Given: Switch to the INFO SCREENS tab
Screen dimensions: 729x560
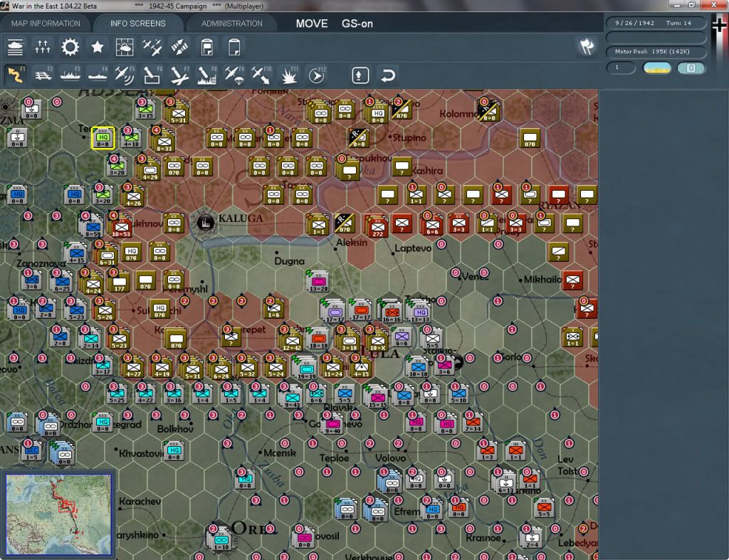Looking at the screenshot, I should (x=137, y=23).
